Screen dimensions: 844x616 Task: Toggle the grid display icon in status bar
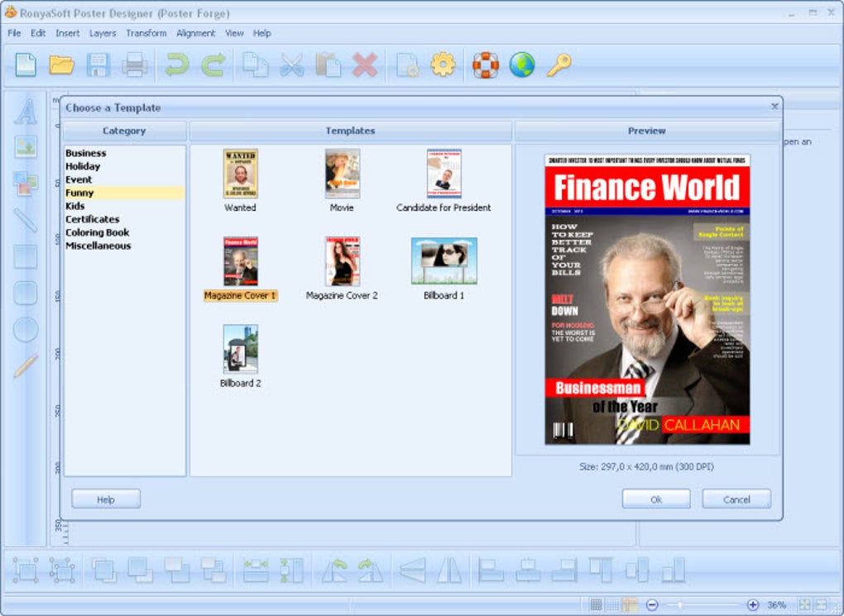pos(595,604)
